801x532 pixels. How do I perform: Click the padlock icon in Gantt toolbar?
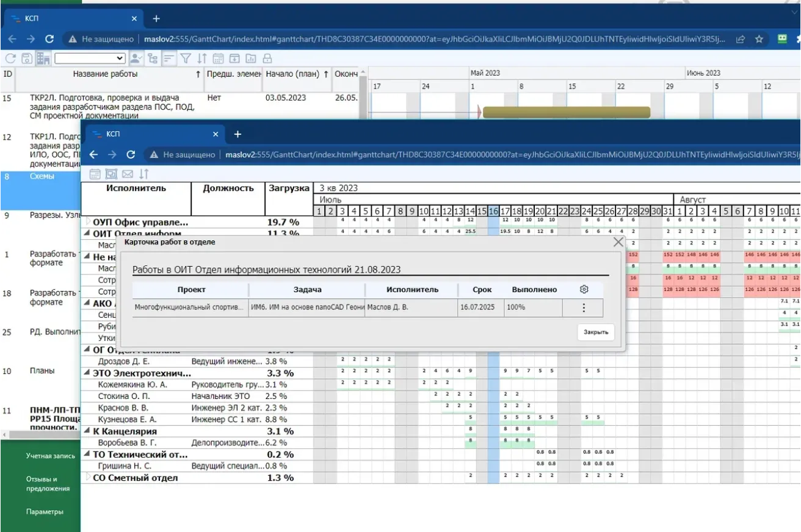tap(267, 59)
